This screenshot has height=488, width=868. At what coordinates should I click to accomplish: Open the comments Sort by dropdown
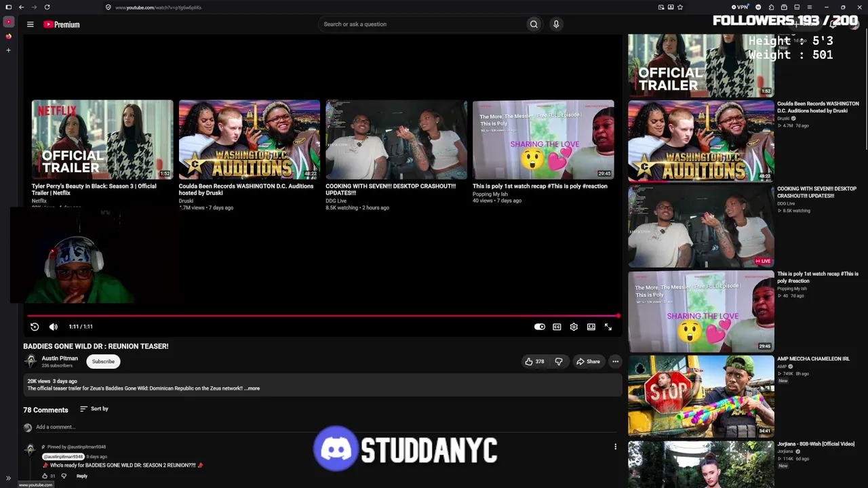(x=94, y=409)
